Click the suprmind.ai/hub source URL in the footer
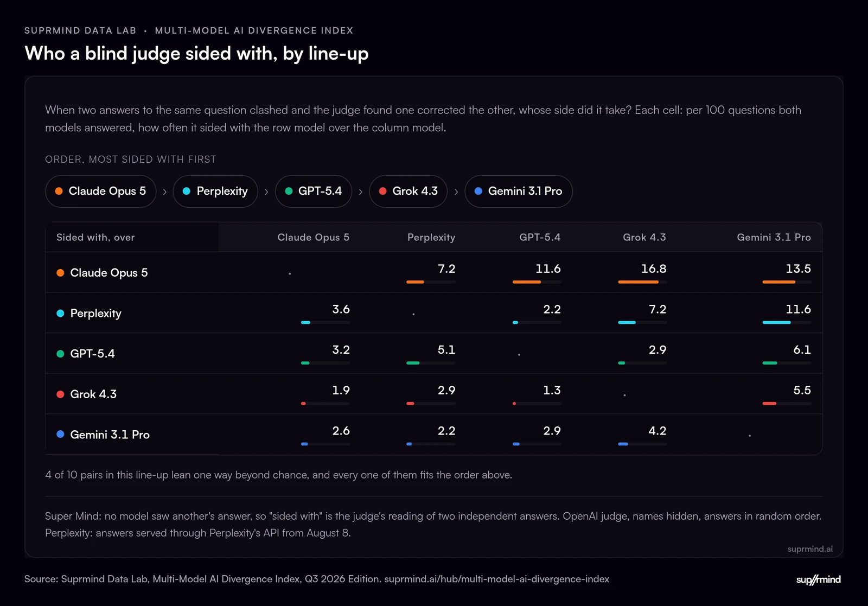Image resolution: width=868 pixels, height=606 pixels. point(496,579)
